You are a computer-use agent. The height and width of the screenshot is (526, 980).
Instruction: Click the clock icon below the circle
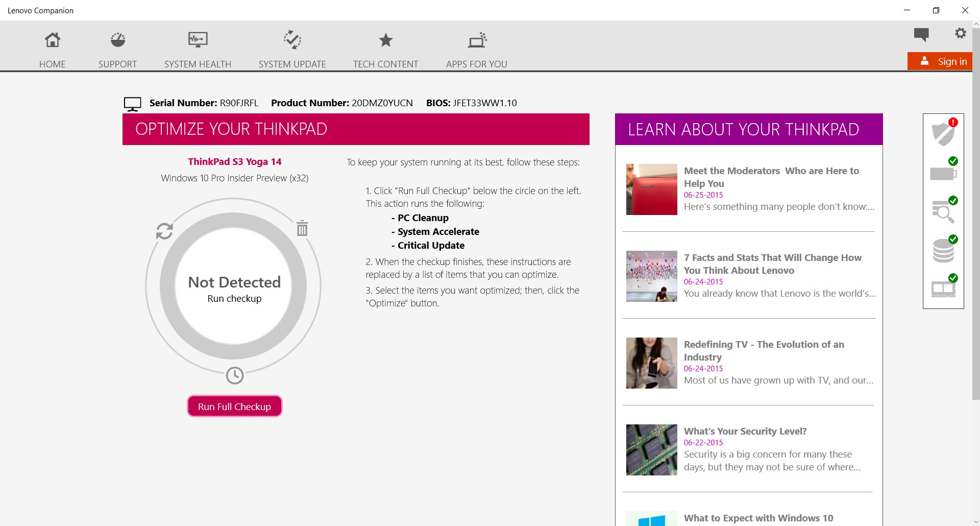click(235, 375)
